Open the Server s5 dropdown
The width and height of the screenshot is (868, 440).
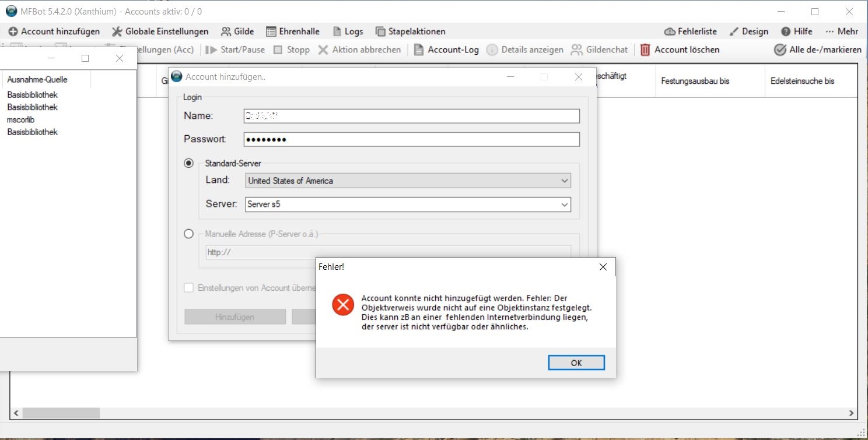[x=408, y=205]
